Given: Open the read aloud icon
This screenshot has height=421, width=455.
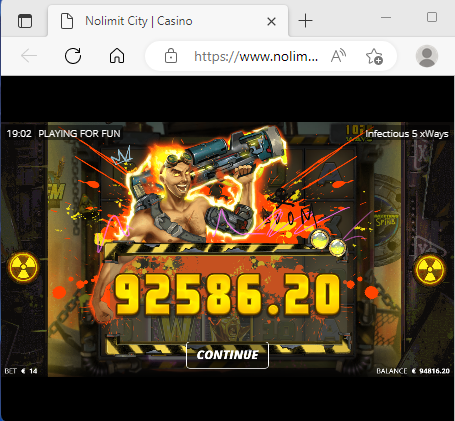Looking at the screenshot, I should (x=338, y=56).
